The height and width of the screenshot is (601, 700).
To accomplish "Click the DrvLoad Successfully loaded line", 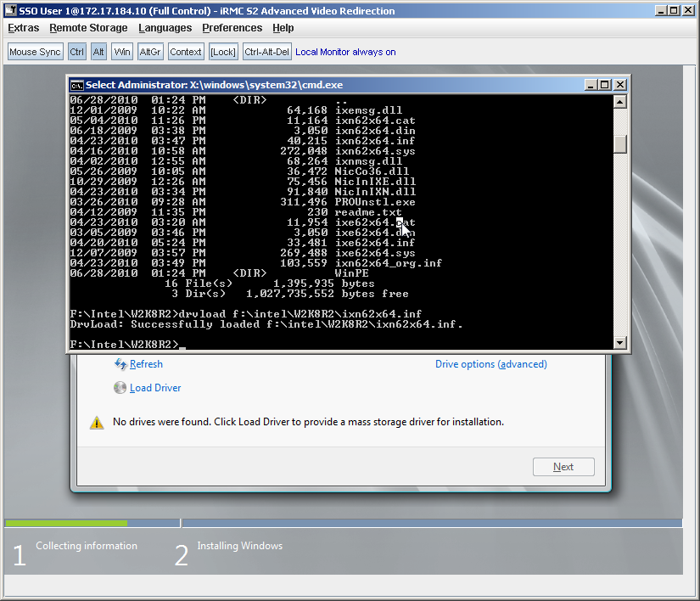I will (266, 324).
